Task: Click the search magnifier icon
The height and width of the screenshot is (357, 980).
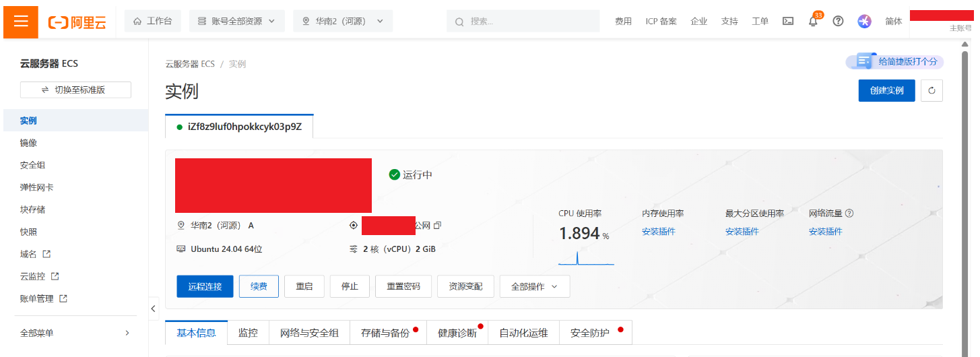Action: point(459,22)
